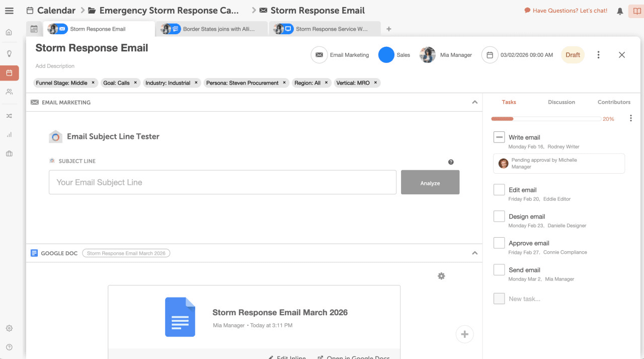Open the gear icon on the Google Doc card
The width and height of the screenshot is (644, 359).
(441, 276)
